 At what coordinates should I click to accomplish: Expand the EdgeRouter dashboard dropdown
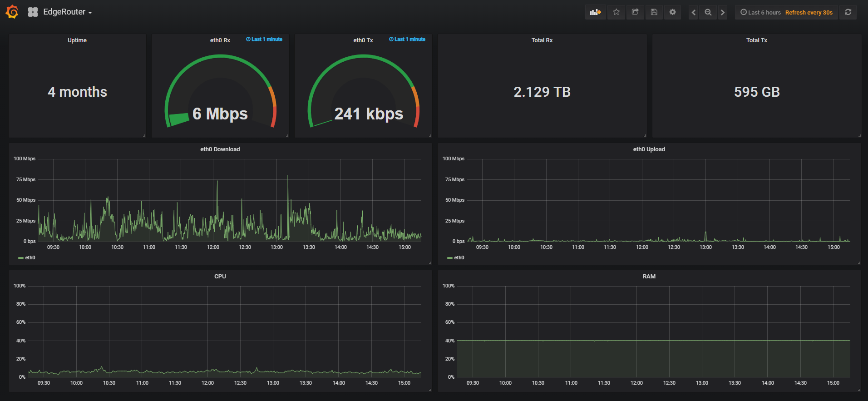tap(68, 12)
